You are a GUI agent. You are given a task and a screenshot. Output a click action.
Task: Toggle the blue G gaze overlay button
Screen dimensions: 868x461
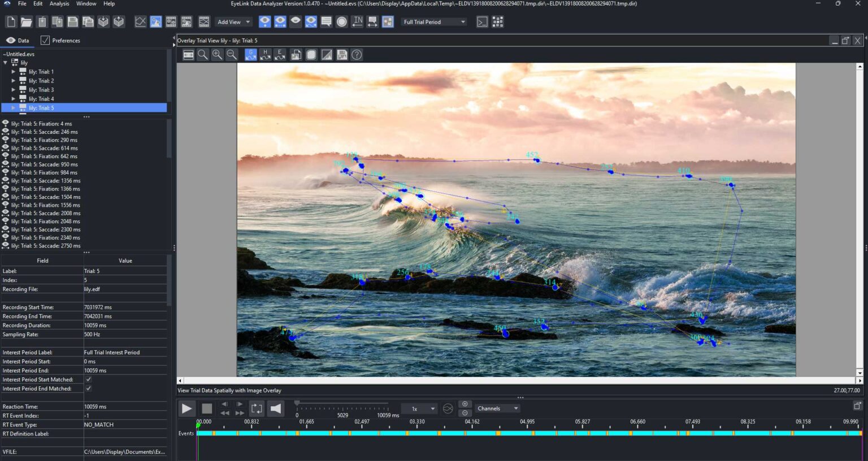point(250,55)
